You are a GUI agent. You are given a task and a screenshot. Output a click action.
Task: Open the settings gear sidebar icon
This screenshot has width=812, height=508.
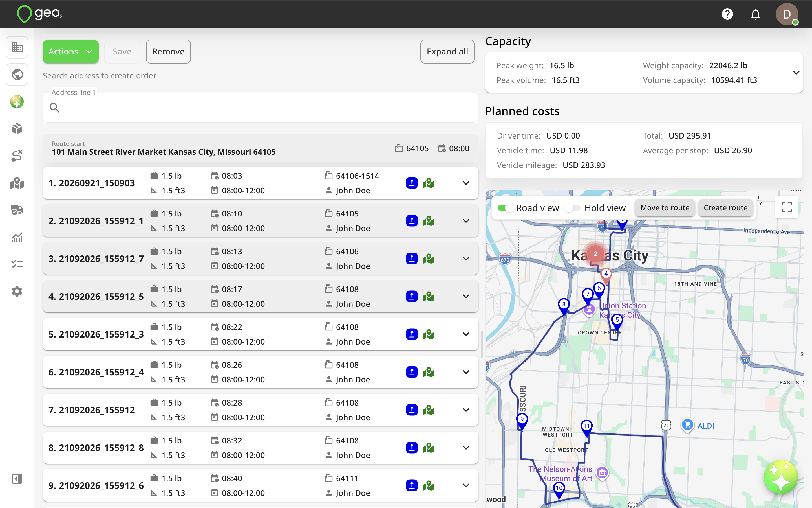pos(17,292)
